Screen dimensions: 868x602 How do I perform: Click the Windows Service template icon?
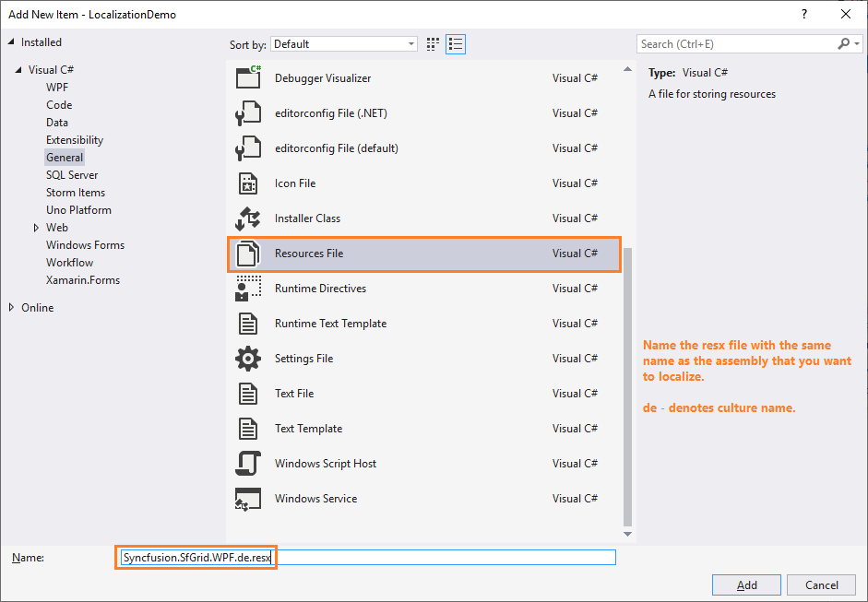pyautogui.click(x=248, y=499)
